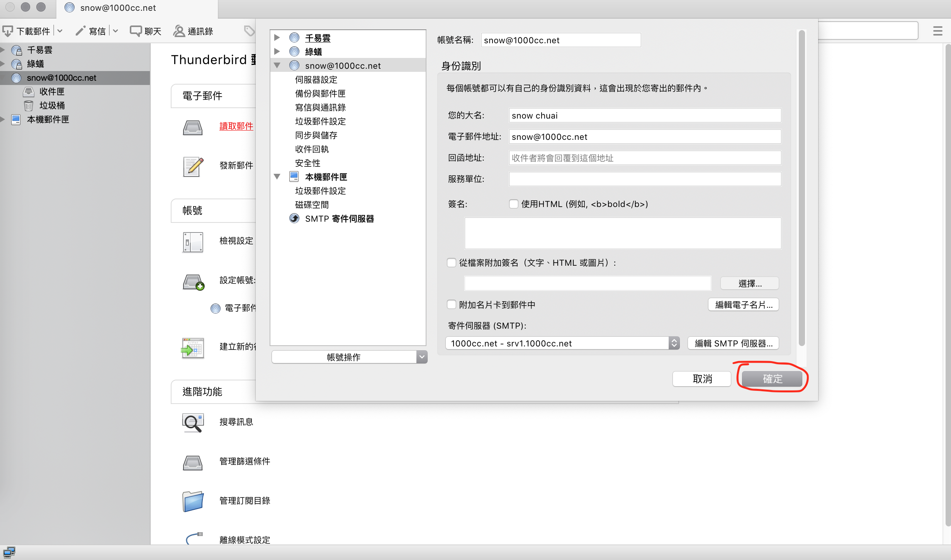This screenshot has height=560, width=951.
Task: Click Manage Subscriptions (管理訂閱目錄) folder icon
Action: tap(193, 502)
